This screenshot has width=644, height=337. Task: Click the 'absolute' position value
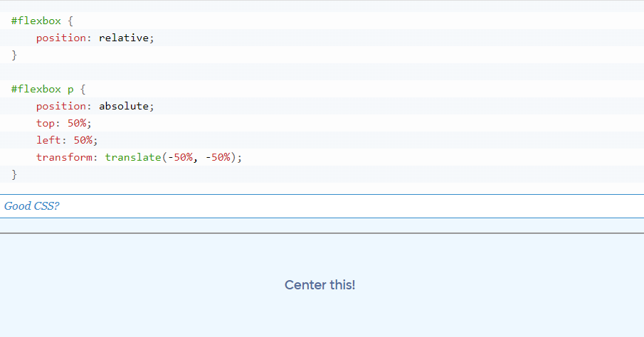124,106
